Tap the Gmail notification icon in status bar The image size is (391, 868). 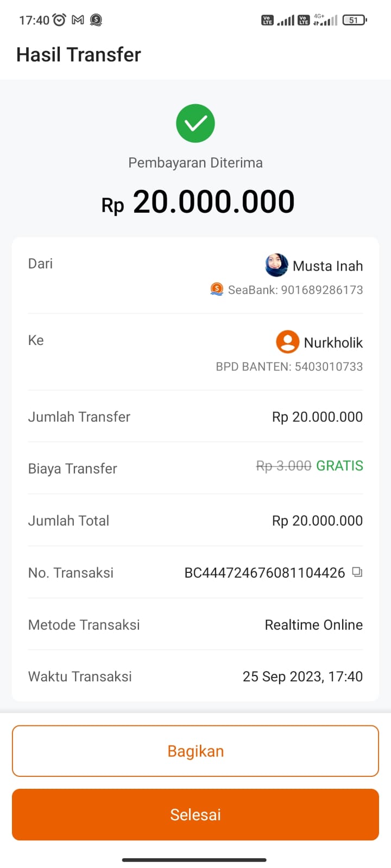click(78, 20)
